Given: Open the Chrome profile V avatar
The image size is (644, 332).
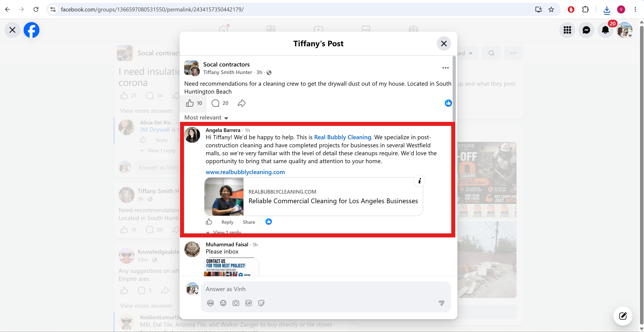Looking at the screenshot, I should (621, 9).
